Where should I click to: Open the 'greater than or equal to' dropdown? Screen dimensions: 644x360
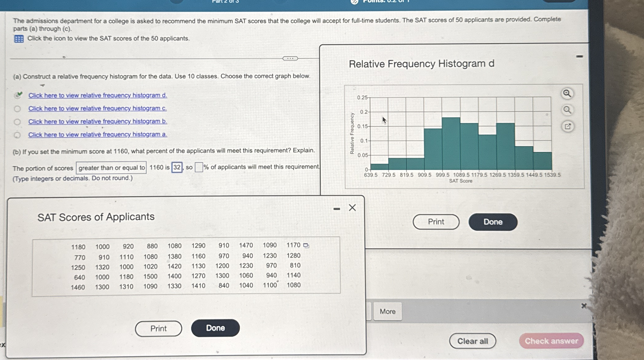[111, 167]
